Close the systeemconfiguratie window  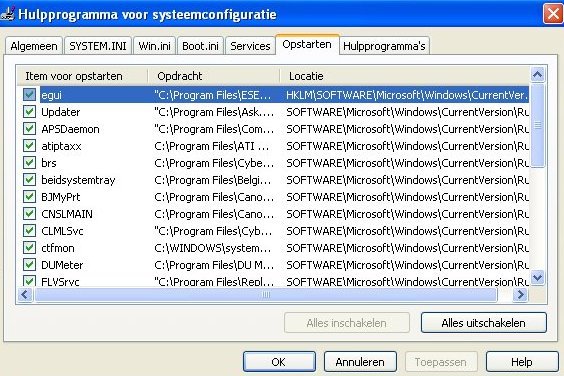click(553, 14)
